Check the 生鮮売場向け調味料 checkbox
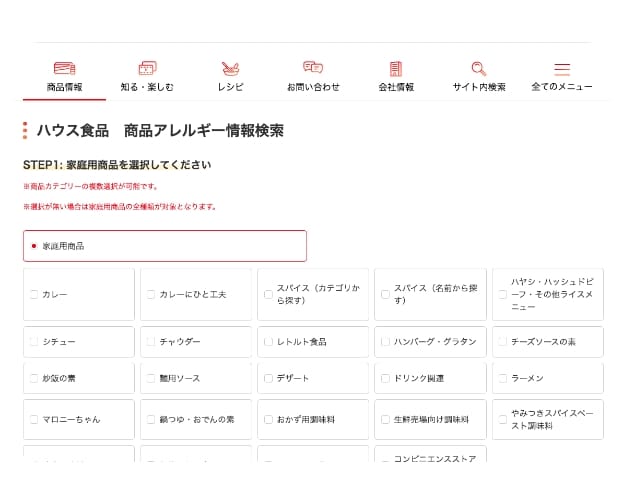 385,419
